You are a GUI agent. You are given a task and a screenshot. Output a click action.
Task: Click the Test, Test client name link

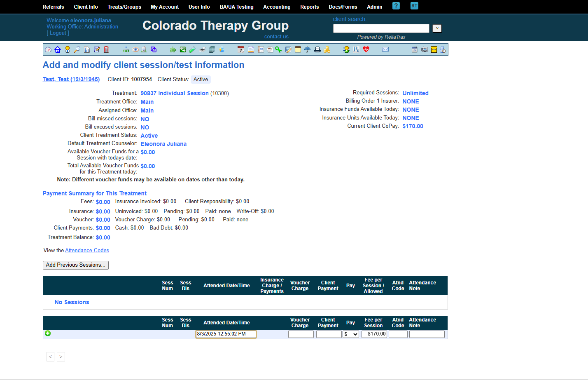[x=71, y=80]
